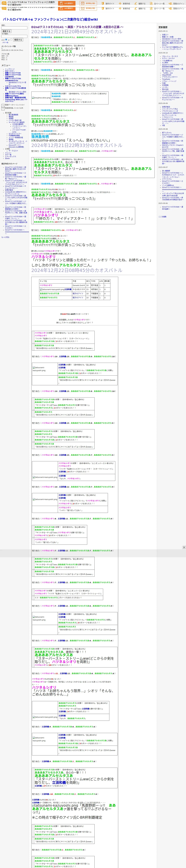The height and width of the screenshot is (868, 186).
Task: Open MOCHI's クエスト Chapter1 あとがき link
Action: point(173,146)
